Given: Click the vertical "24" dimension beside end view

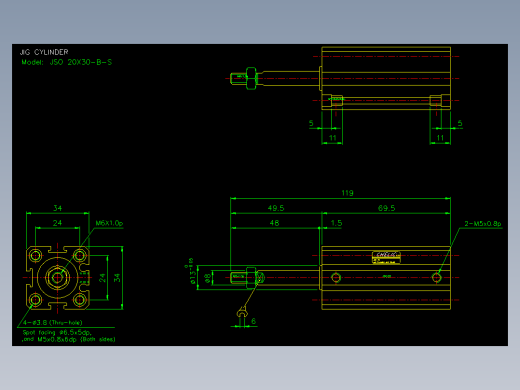Looking at the screenshot, I should (x=102, y=278).
